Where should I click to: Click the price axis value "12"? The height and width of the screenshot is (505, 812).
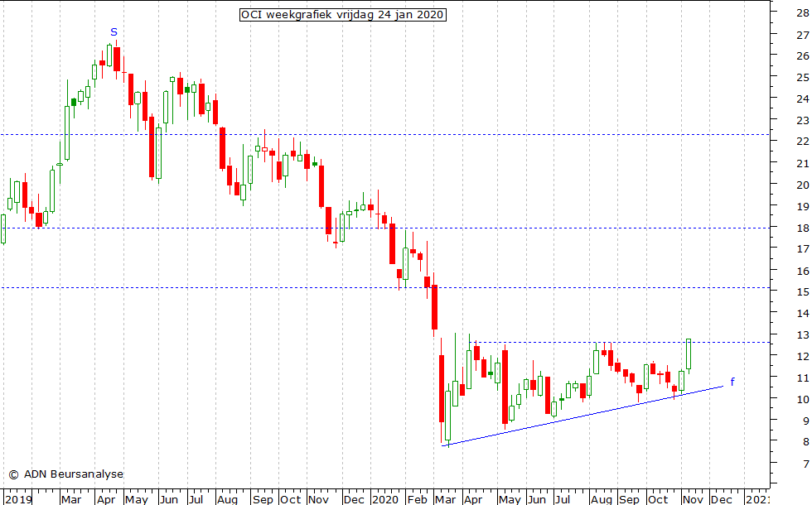tap(803, 357)
